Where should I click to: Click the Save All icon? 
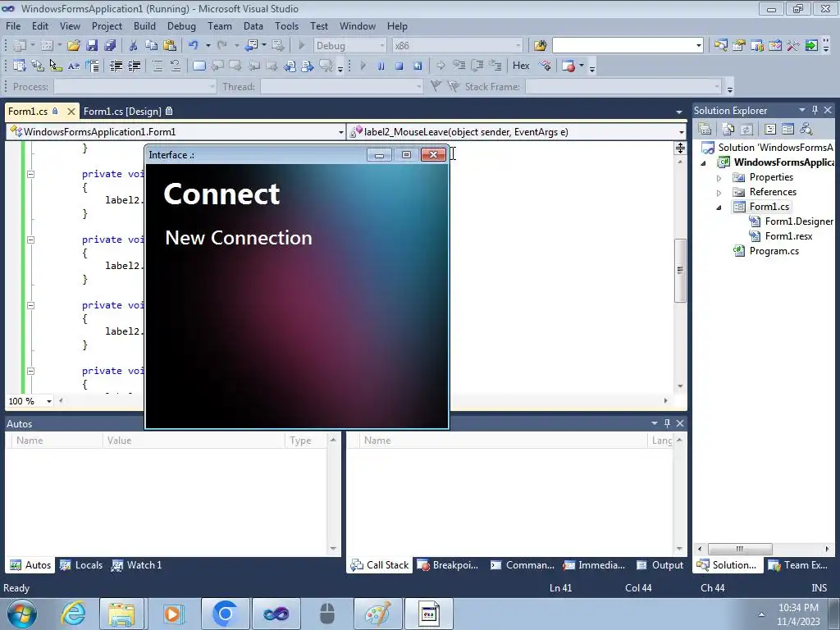pyautogui.click(x=110, y=46)
